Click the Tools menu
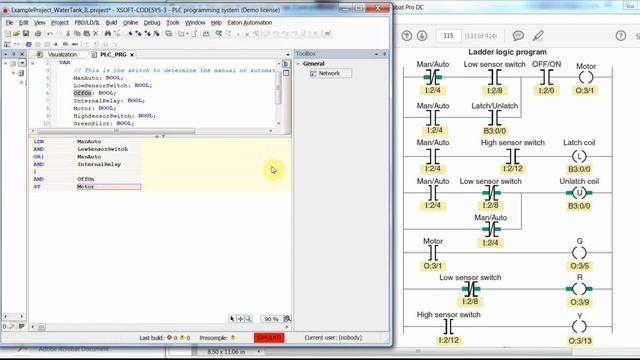Image resolution: width=640 pixels, height=360 pixels. pyautogui.click(x=173, y=22)
